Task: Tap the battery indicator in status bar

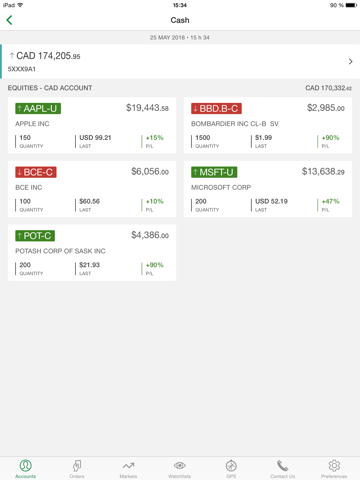Action: point(351,5)
